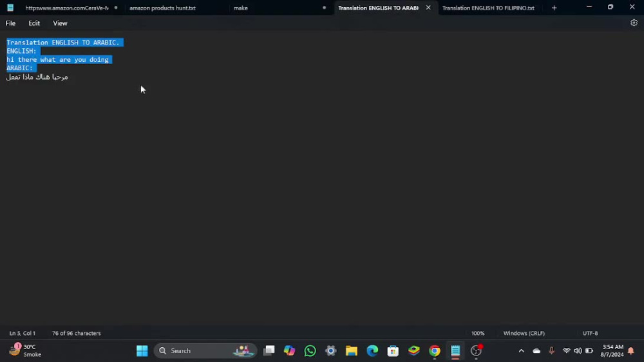Screen dimensions: 644x362
Task: Open the clock showing 3:54 AM 8/7/2024
Action: click(612, 350)
